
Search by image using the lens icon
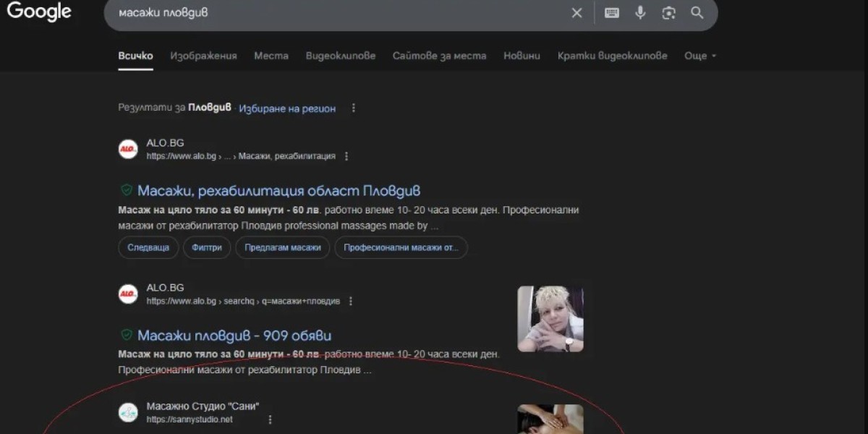pos(669,12)
